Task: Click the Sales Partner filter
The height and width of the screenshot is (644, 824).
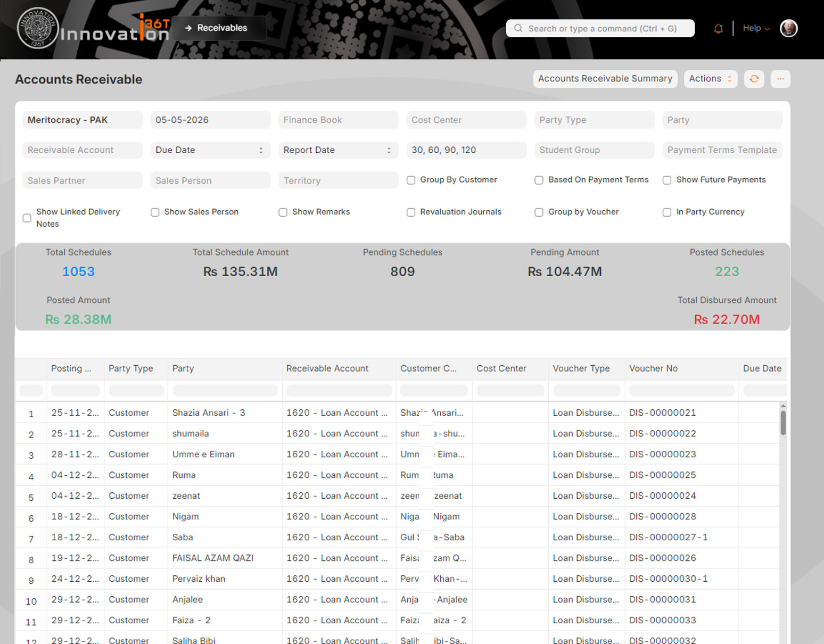Action: [x=83, y=180]
